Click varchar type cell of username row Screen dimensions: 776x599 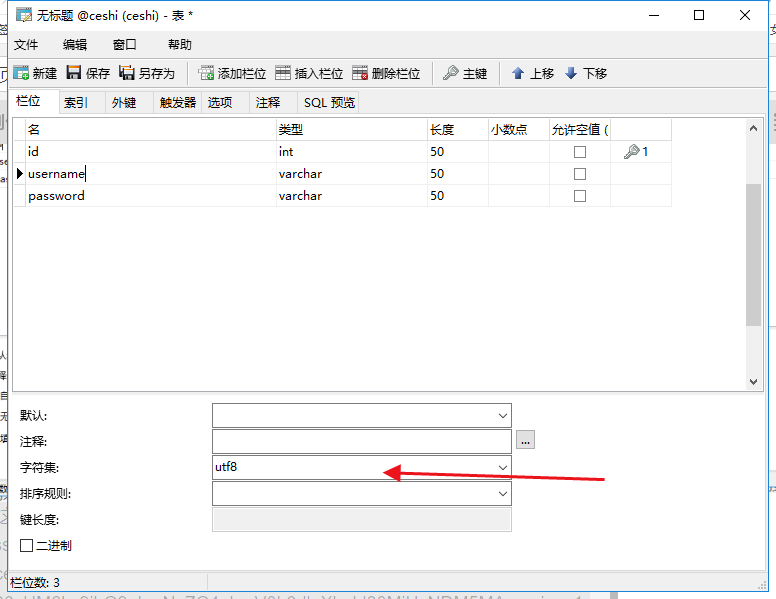coord(351,174)
